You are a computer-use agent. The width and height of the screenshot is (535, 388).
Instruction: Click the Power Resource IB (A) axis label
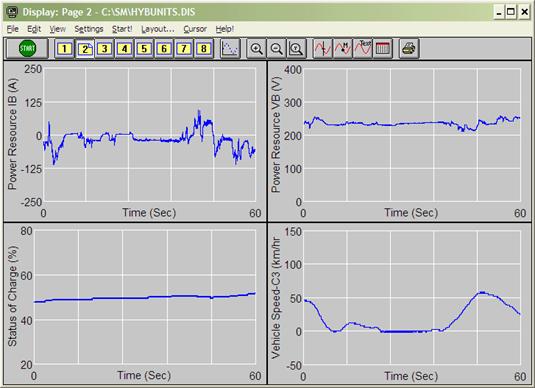coord(12,134)
